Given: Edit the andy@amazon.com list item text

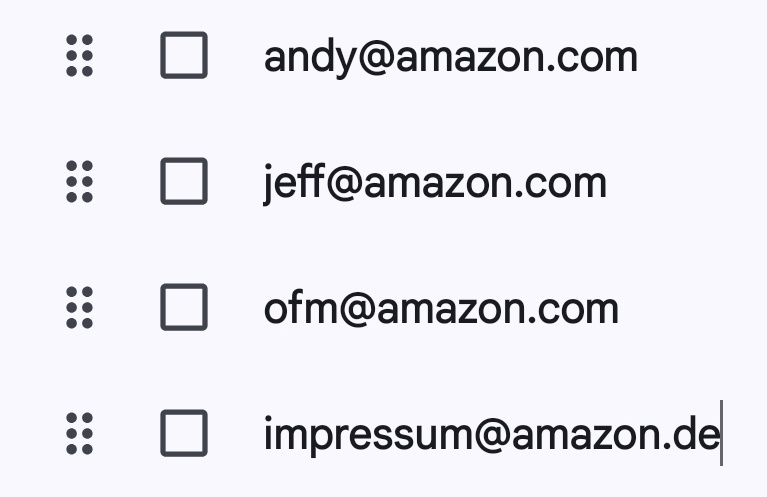Looking at the screenshot, I should pos(450,57).
